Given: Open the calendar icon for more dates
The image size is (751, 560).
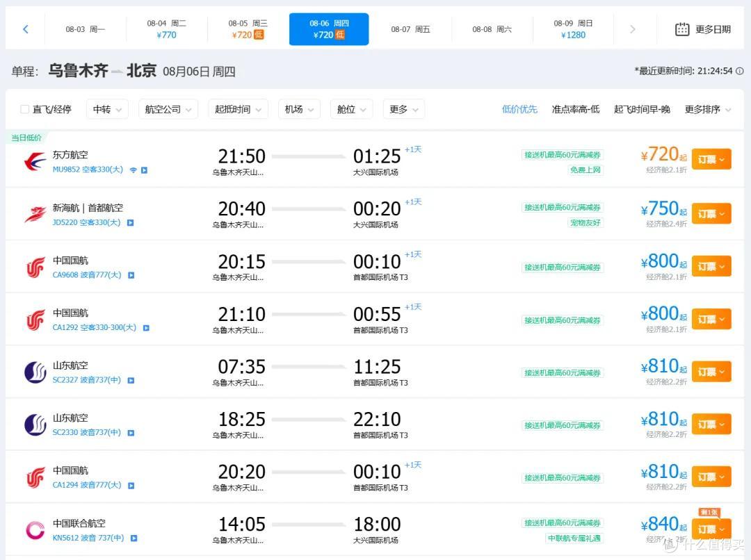Looking at the screenshot, I should [x=682, y=29].
